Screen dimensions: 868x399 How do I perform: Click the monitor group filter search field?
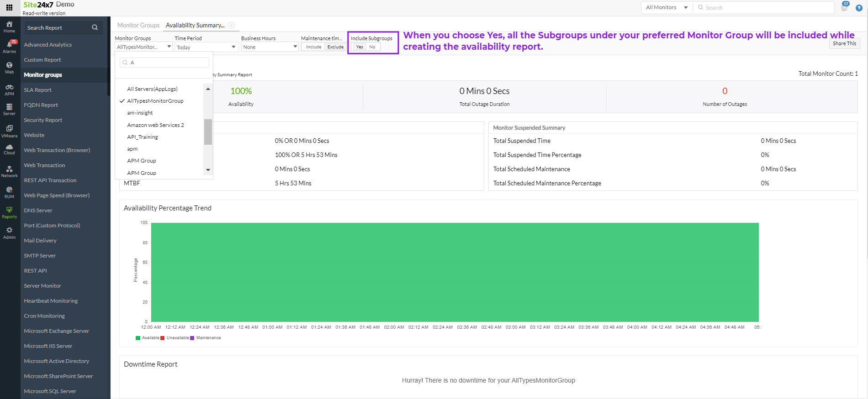click(164, 63)
